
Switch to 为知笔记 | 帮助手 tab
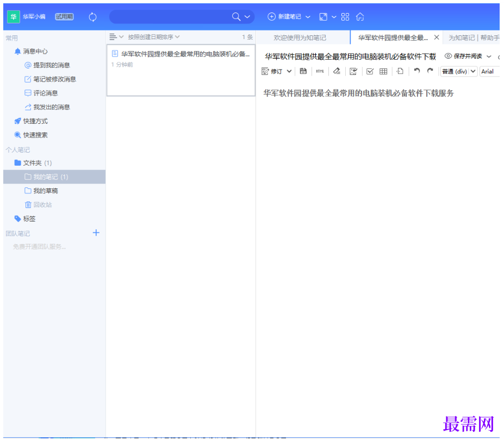tap(474, 37)
